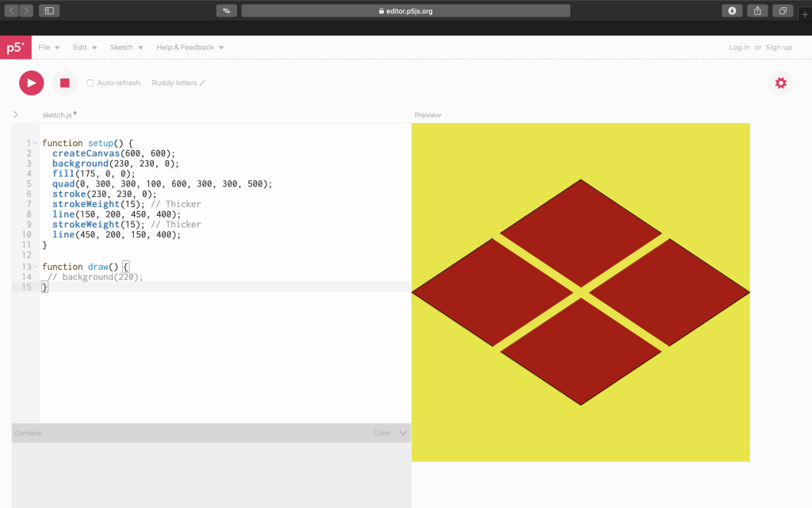Viewport: 812px width, 508px height.
Task: Click line number 12 in the gutter
Action: click(26, 255)
